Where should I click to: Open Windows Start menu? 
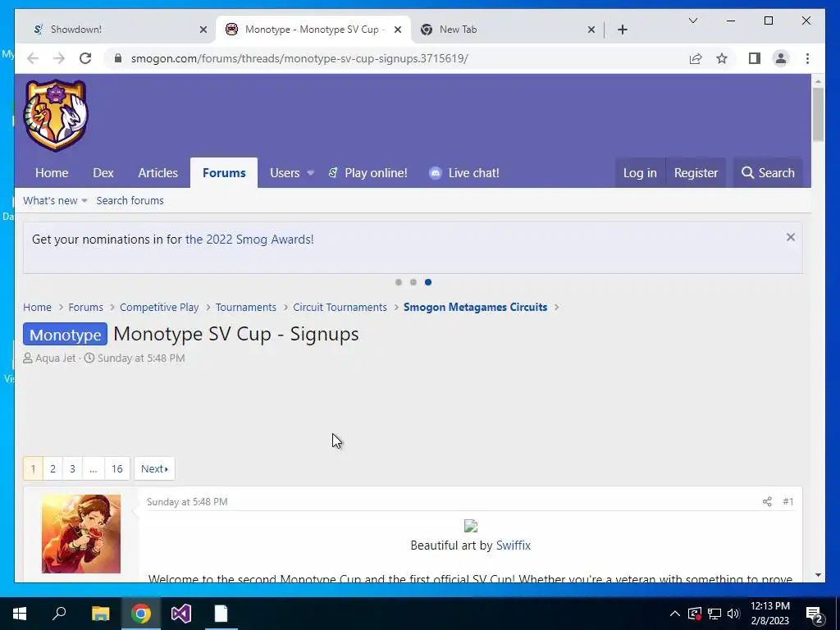pyautogui.click(x=20, y=614)
